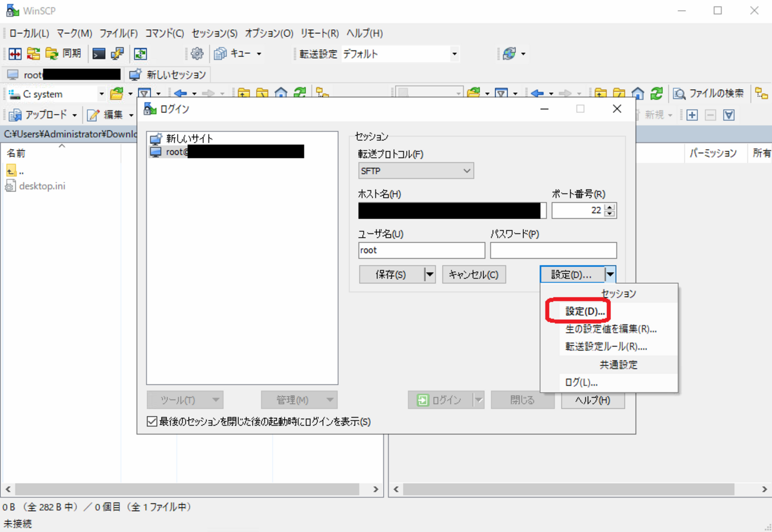Go to remote home directory icon

pyautogui.click(x=638, y=94)
